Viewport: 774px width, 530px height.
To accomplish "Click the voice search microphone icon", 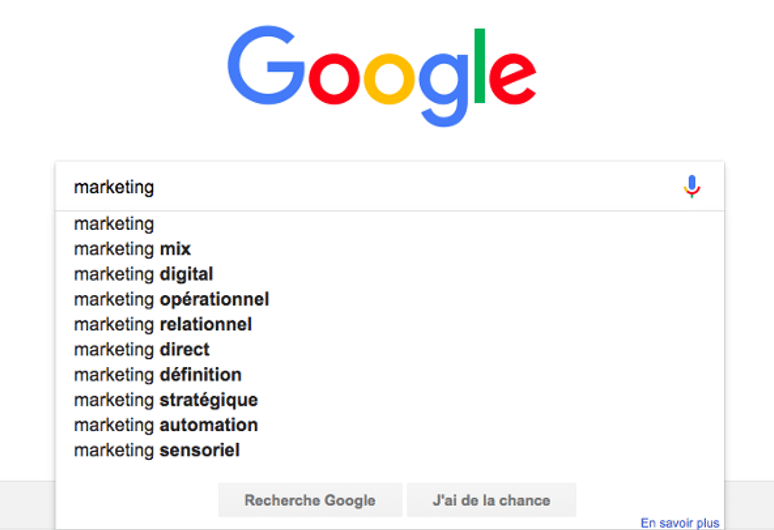I will tap(692, 187).
